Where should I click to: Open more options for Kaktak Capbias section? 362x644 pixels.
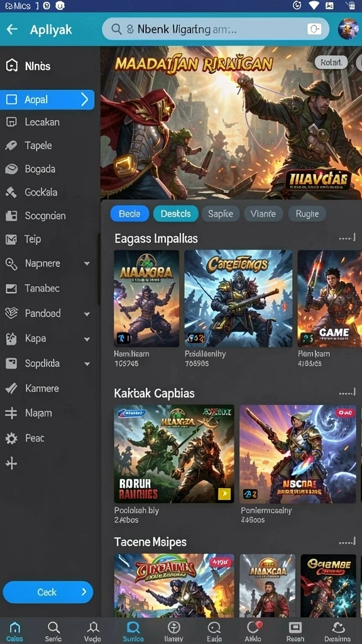(347, 394)
